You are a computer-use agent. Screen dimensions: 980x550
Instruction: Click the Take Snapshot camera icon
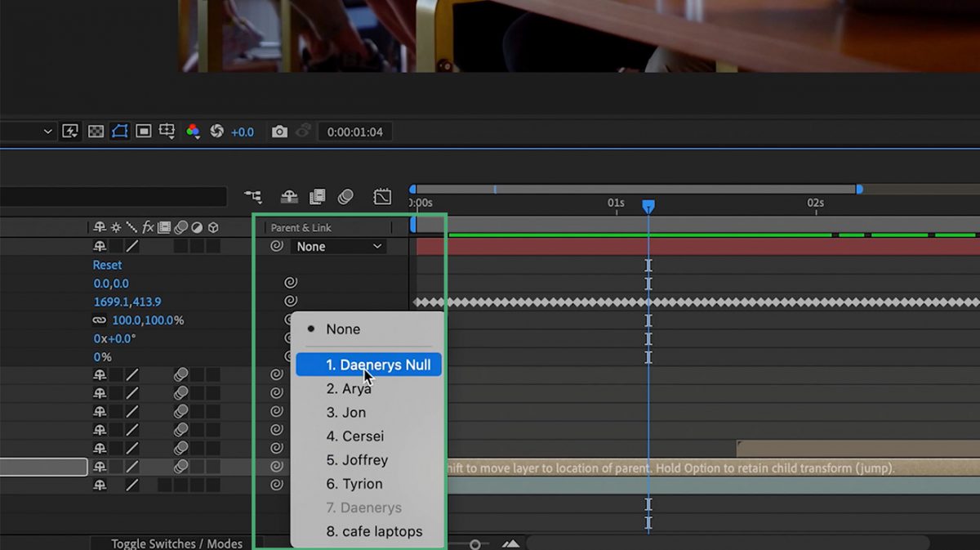279,132
